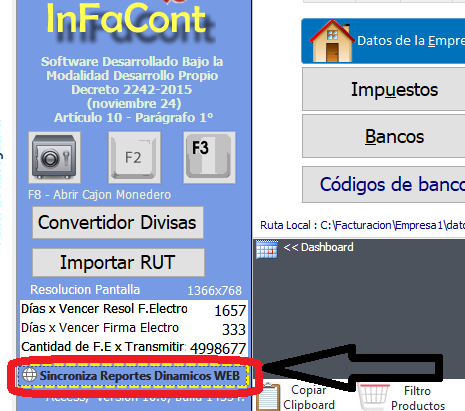Click the Importar RUT button

(118, 262)
